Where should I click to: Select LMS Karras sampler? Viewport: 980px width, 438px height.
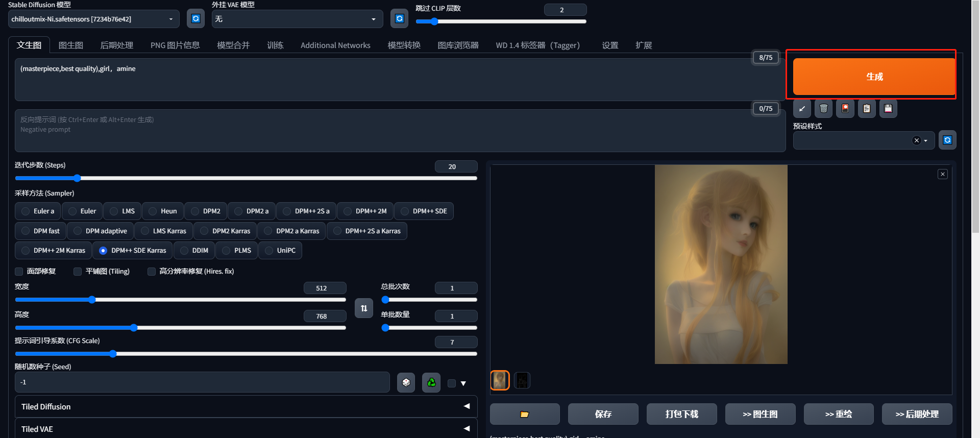[164, 231]
